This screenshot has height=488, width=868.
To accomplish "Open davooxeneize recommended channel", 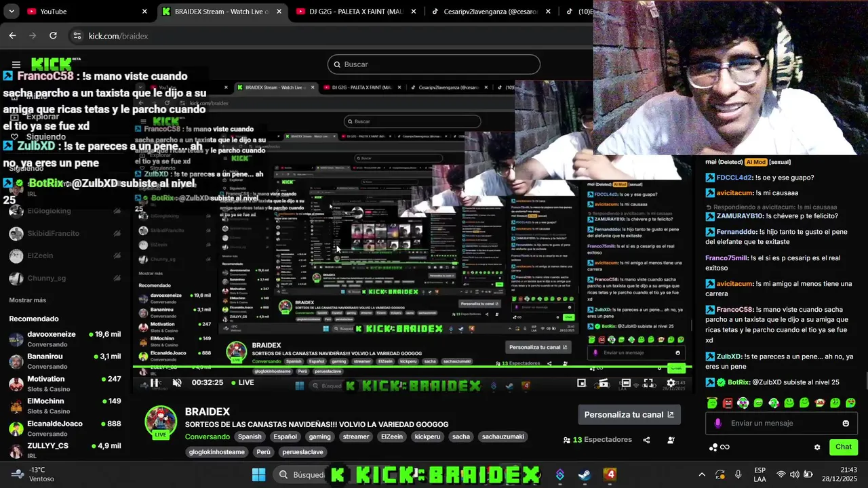I will (x=64, y=339).
